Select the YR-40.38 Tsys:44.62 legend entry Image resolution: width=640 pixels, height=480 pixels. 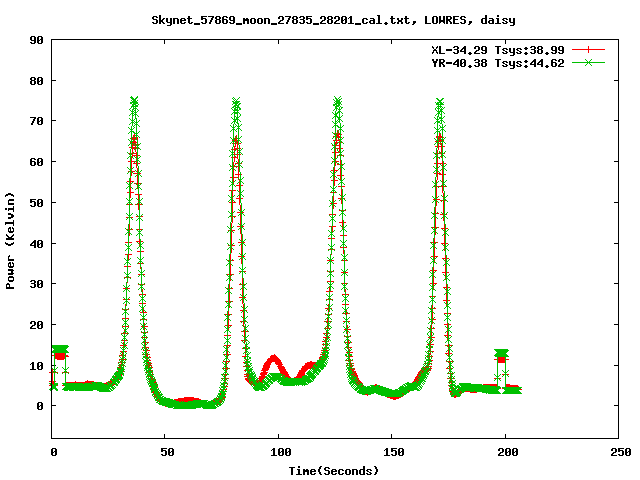(498, 63)
